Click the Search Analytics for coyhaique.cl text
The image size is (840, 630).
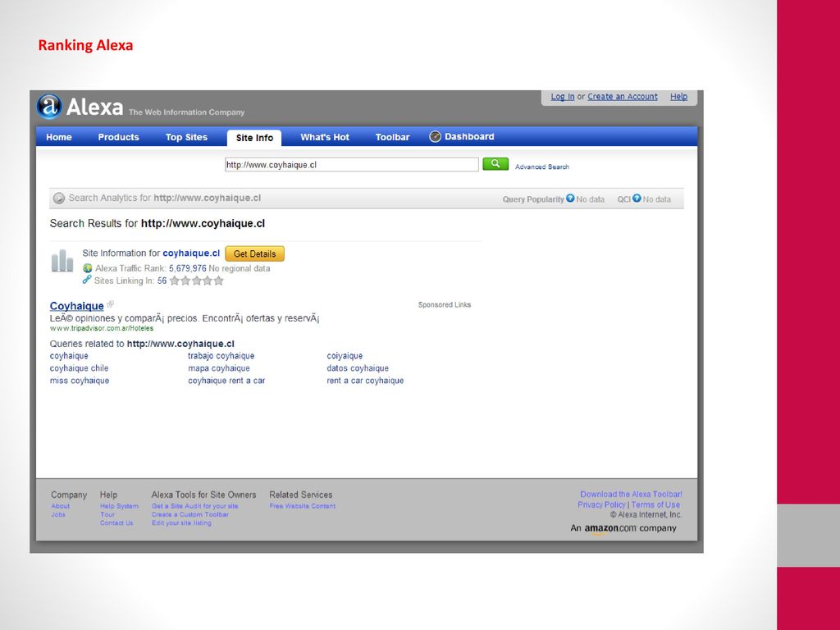tap(164, 198)
